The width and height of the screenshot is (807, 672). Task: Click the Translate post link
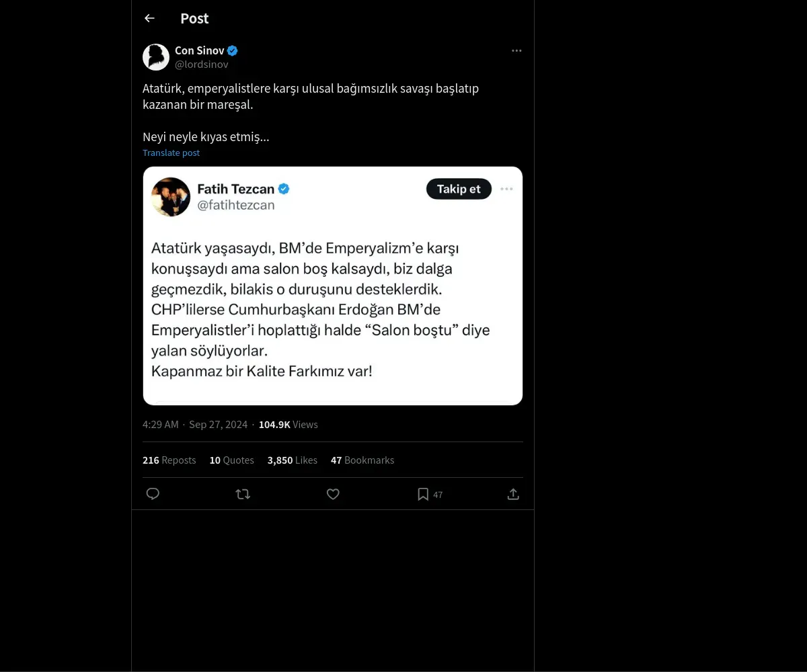click(171, 153)
